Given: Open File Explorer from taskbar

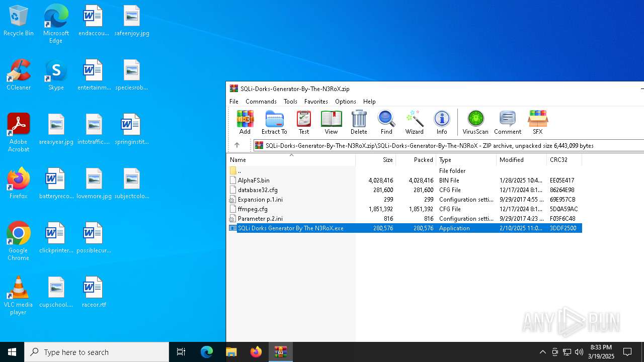Looking at the screenshot, I should (231, 352).
